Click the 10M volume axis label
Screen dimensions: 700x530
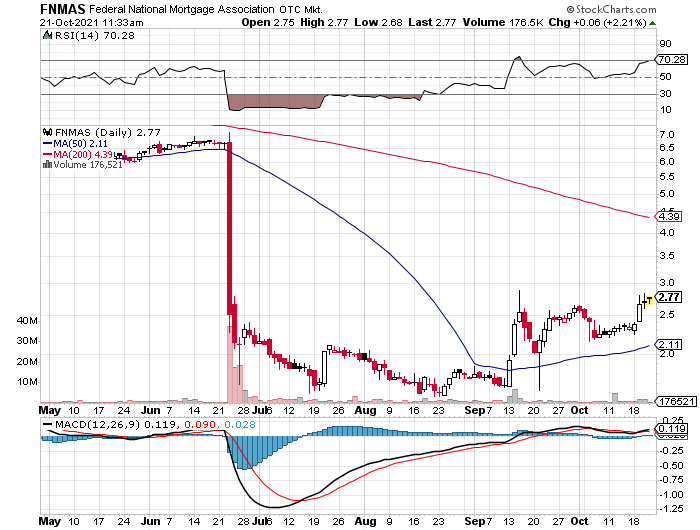pos(27,381)
